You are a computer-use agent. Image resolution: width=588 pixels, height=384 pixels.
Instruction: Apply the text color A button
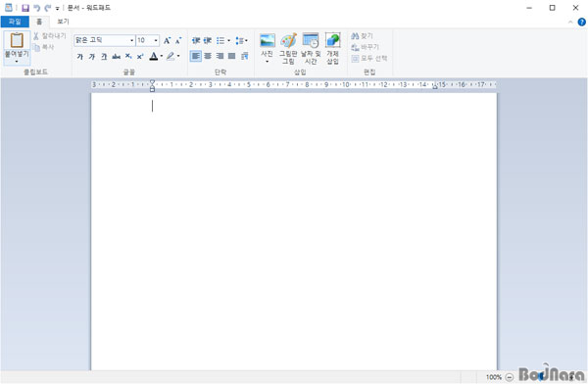[154, 56]
